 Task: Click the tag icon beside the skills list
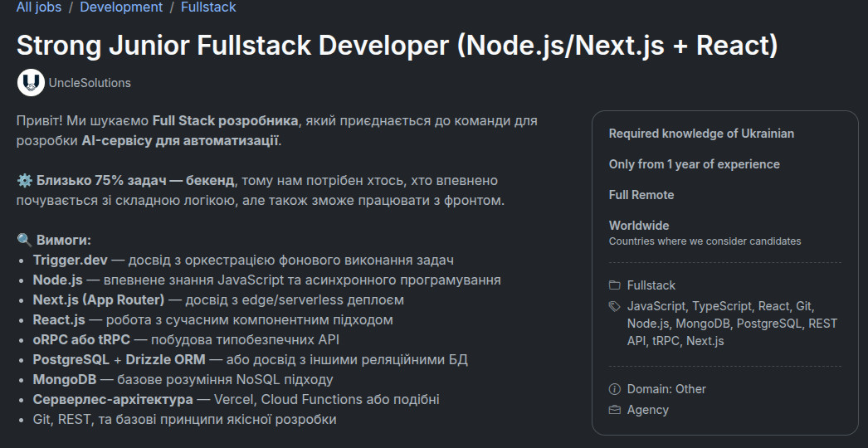614,306
